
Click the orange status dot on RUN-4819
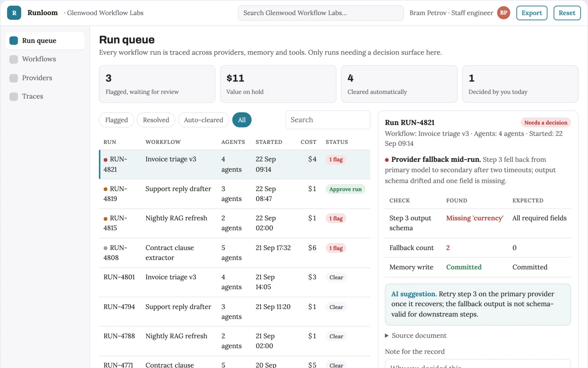[x=105, y=189]
